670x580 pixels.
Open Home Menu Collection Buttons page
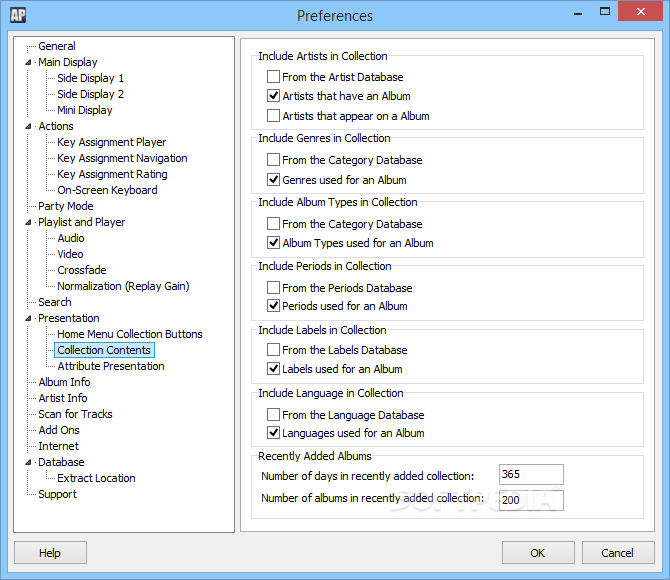(130, 334)
